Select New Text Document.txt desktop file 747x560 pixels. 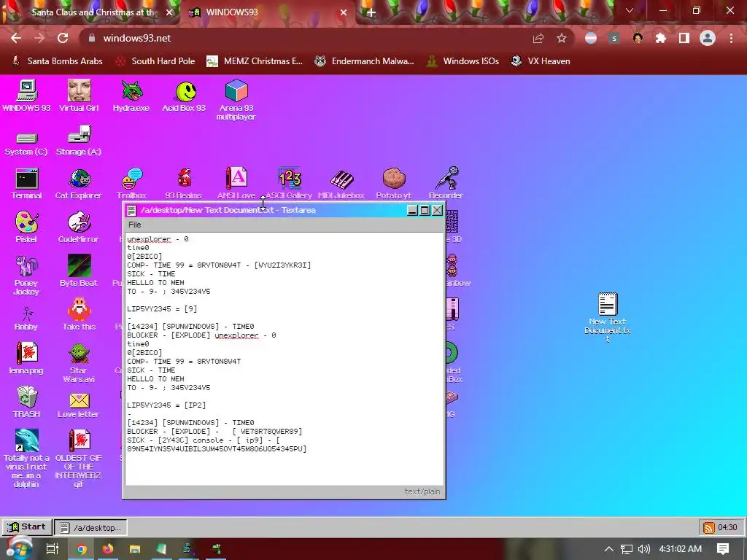pos(608,317)
